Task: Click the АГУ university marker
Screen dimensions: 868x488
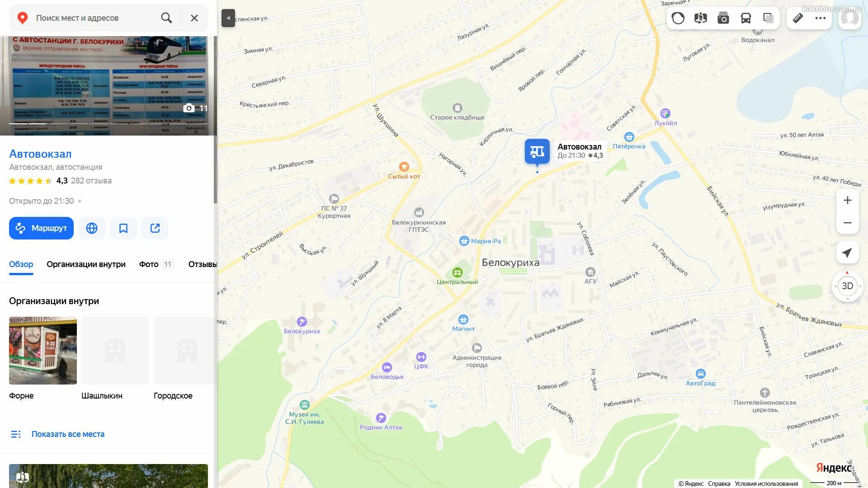Action: (590, 272)
